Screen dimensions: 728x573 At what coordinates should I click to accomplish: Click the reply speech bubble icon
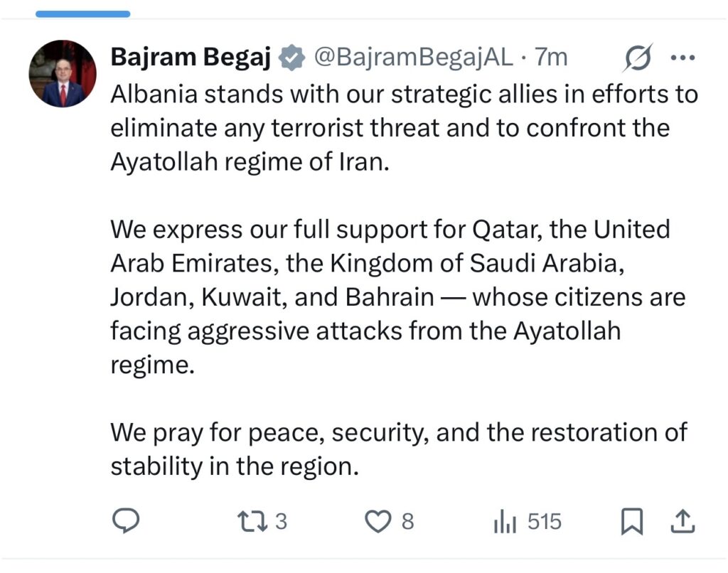pyautogui.click(x=127, y=522)
